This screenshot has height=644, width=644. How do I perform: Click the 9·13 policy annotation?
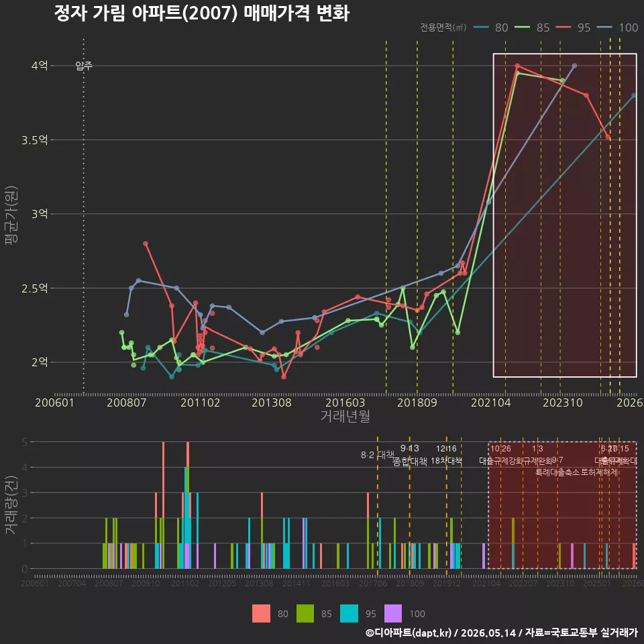(410, 449)
